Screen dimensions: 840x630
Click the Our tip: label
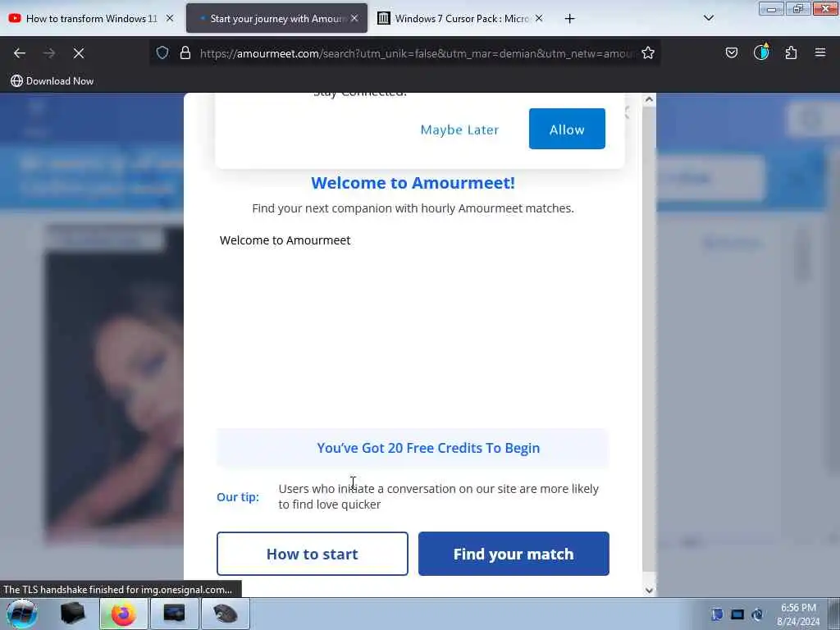pyautogui.click(x=238, y=497)
